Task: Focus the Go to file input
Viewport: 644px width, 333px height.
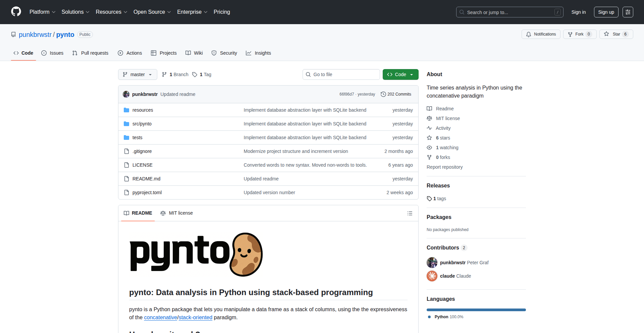Action: pos(341,74)
